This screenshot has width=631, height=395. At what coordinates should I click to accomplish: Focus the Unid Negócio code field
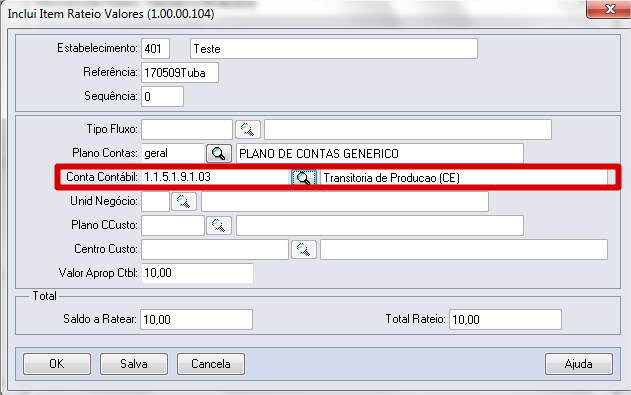pos(155,202)
